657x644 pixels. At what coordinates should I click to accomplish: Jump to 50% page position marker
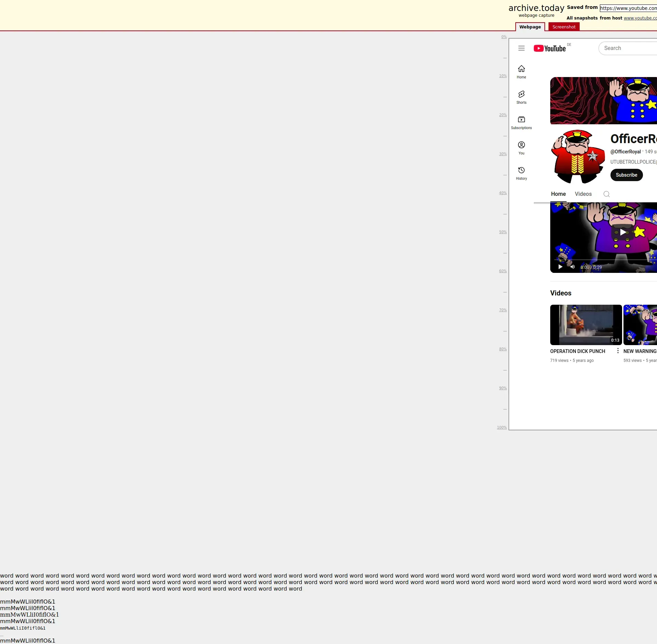tap(503, 232)
